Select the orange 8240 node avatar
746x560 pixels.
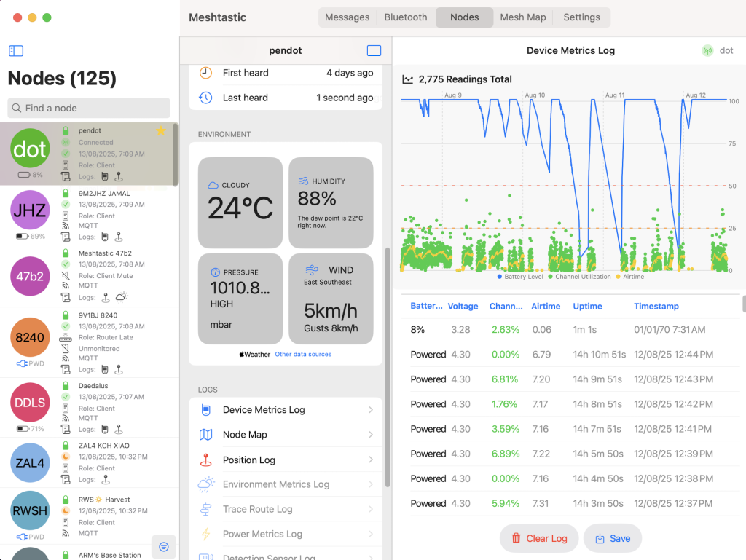click(29, 337)
